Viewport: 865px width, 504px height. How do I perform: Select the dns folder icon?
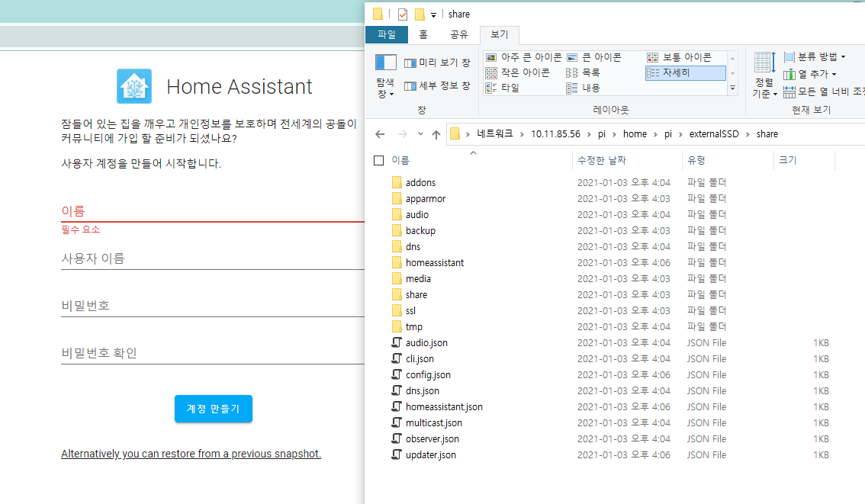point(397,246)
